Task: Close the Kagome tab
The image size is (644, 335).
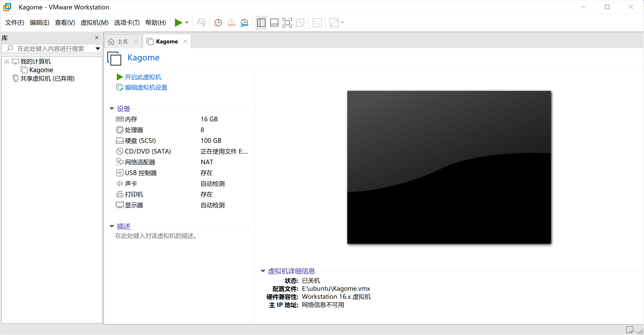Action: click(x=185, y=42)
